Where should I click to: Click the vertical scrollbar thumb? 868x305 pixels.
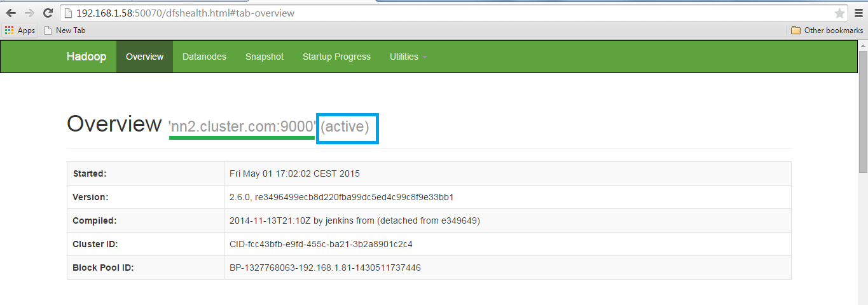[x=863, y=111]
